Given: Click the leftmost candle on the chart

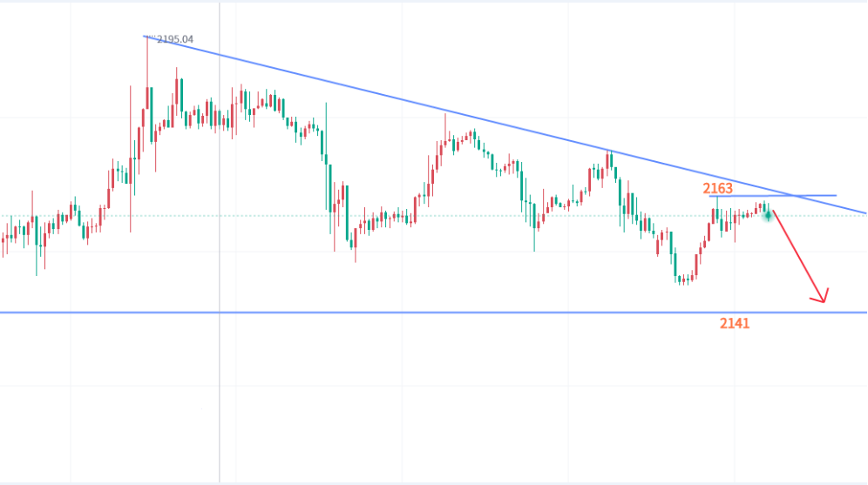Looking at the screenshot, I should click(x=3, y=239).
